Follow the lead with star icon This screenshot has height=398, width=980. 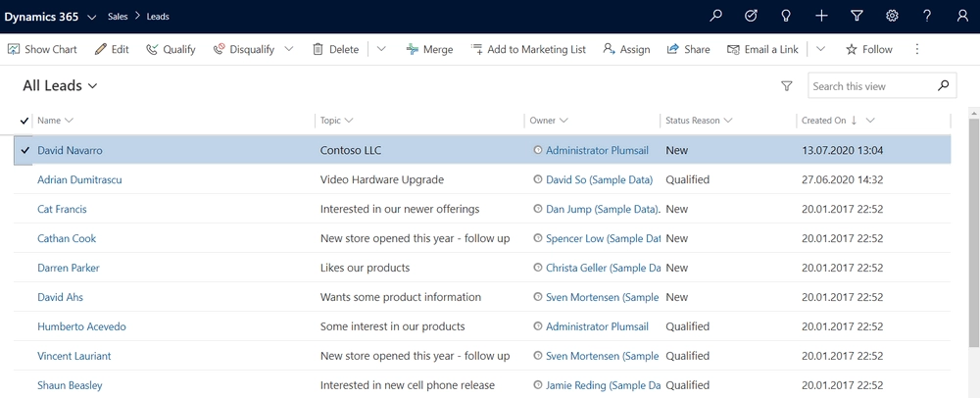coord(868,49)
